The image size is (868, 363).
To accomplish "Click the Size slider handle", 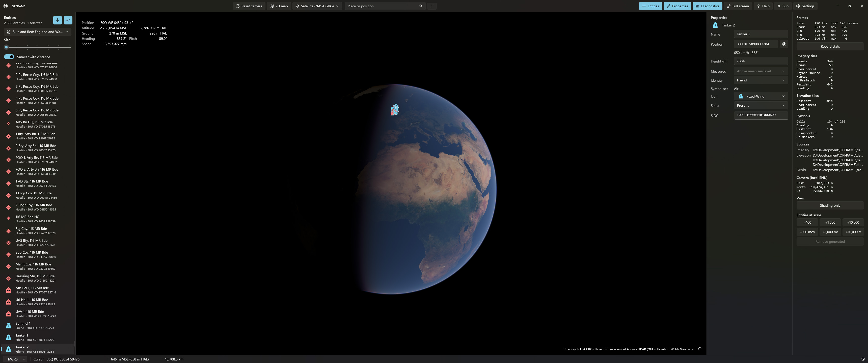I will 6,47.
